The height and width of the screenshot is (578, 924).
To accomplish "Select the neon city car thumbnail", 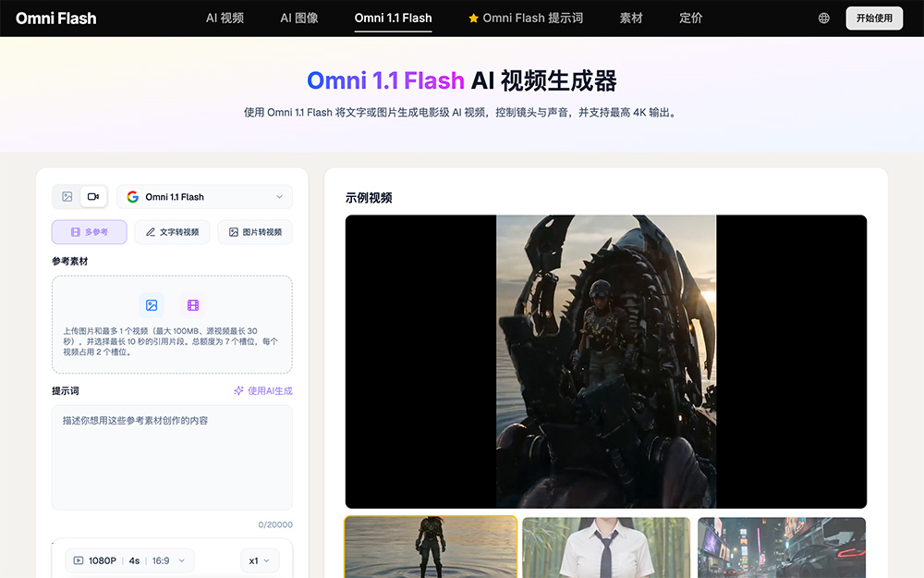I will pos(782,547).
